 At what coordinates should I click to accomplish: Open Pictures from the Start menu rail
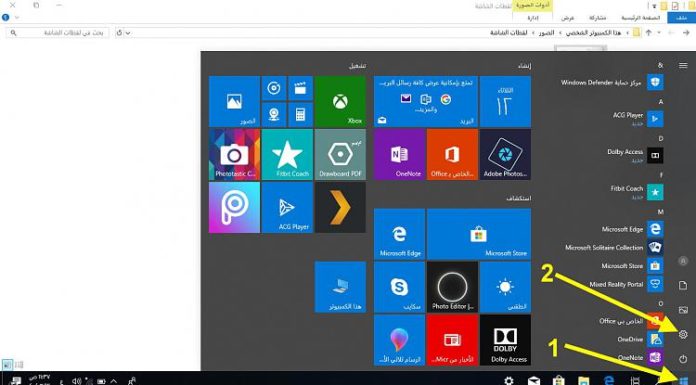click(683, 310)
